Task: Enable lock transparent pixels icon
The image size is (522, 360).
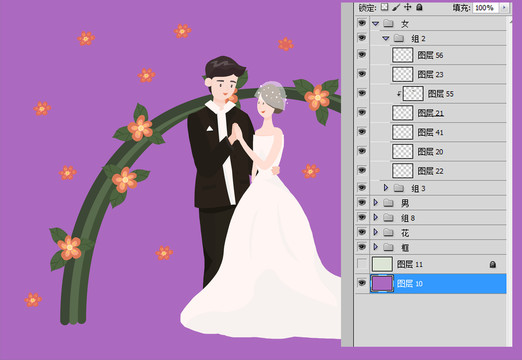Action: (x=385, y=7)
